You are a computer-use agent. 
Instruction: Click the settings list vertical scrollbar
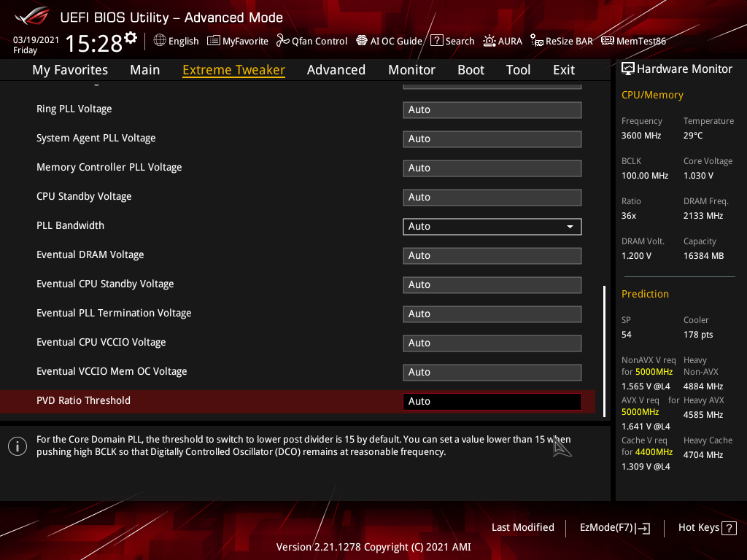604,351
